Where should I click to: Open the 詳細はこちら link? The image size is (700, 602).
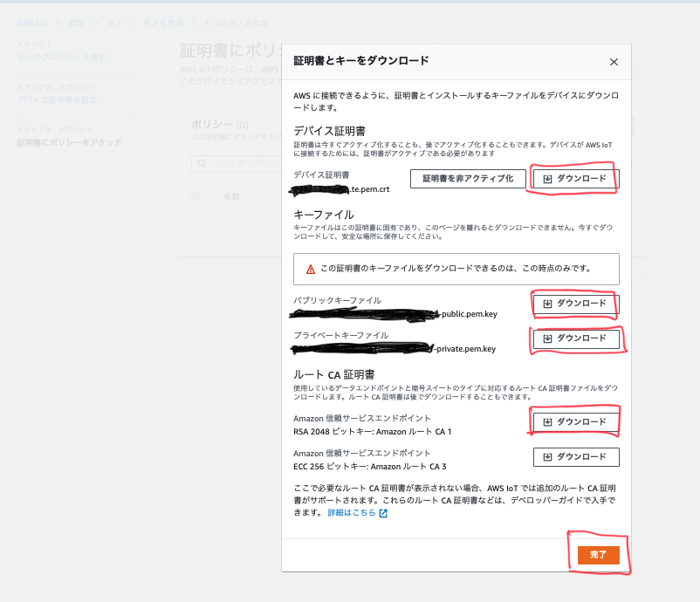[352, 513]
